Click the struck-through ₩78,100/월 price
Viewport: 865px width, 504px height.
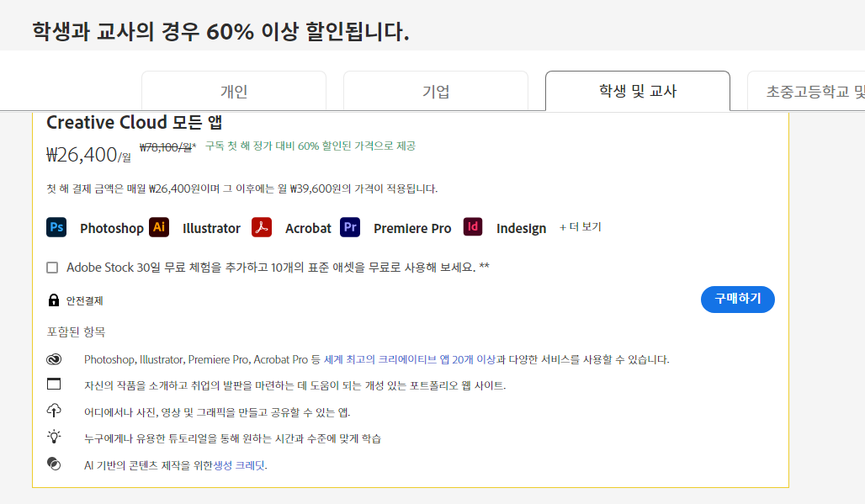[x=167, y=147]
